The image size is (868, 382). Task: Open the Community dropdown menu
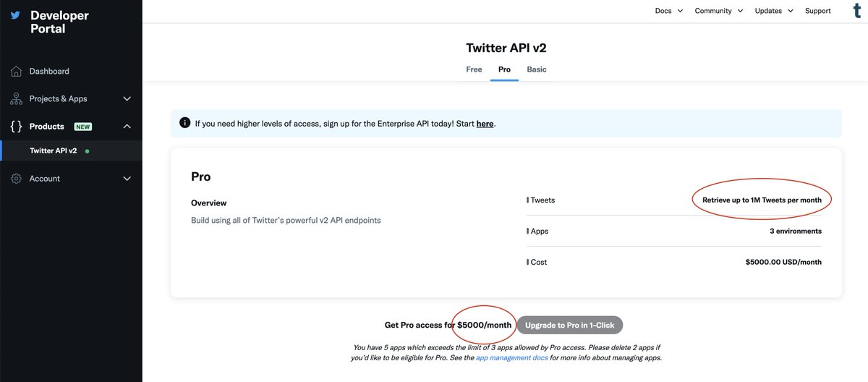coord(719,11)
